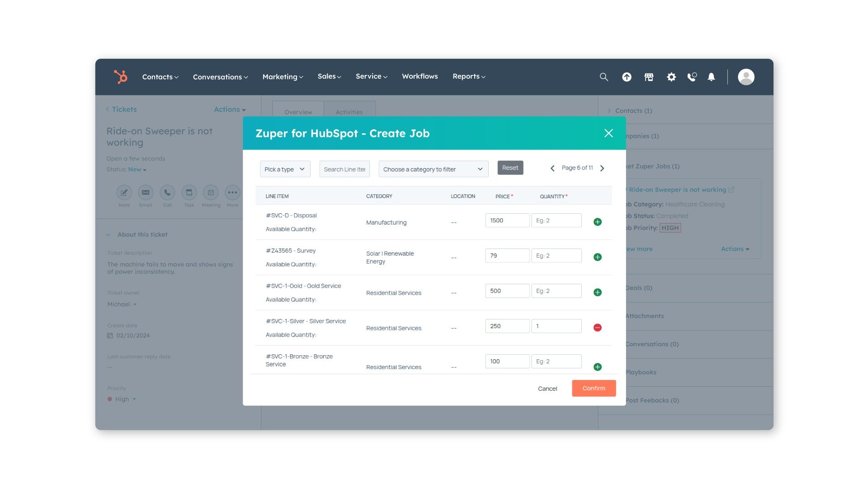
Task: Open the settings gear icon
Action: (x=671, y=77)
